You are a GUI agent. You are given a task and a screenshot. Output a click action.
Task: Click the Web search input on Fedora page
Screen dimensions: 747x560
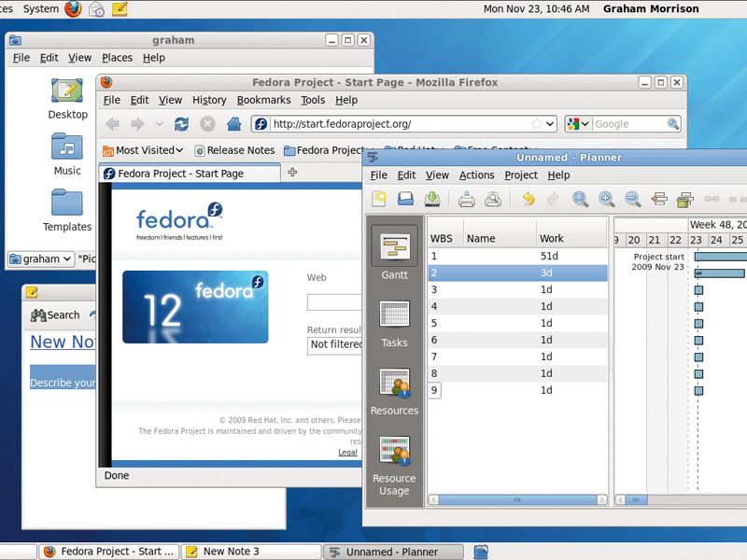334,302
